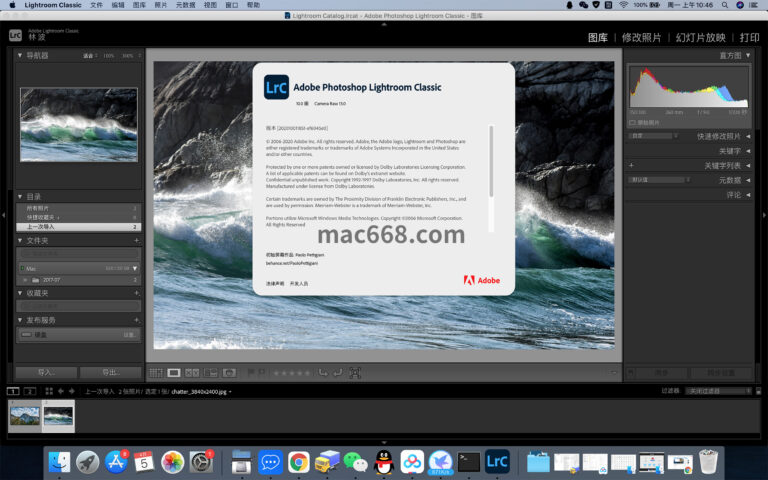Image resolution: width=768 pixels, height=480 pixels.
Task: Open Google Chrome from the Dock
Action: coord(299,461)
